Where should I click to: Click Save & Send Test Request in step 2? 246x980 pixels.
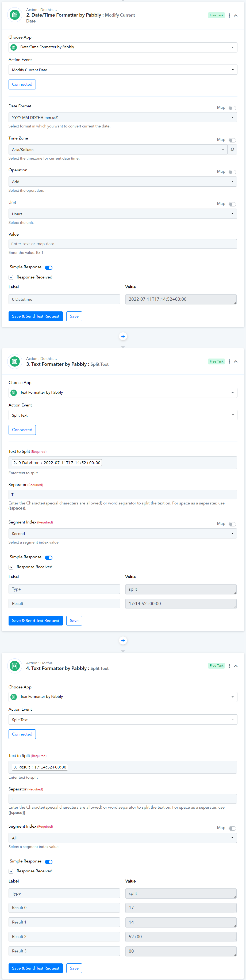(36, 316)
